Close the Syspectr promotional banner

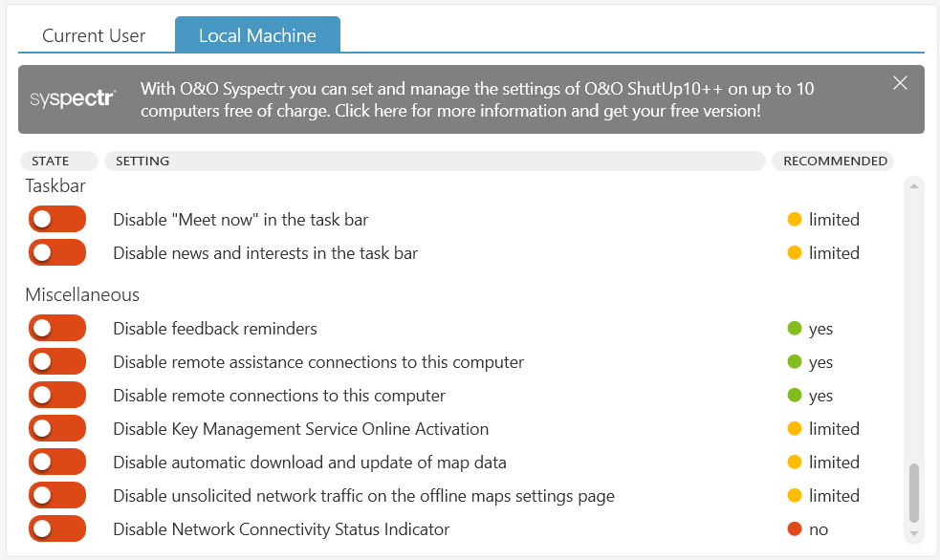pos(900,83)
